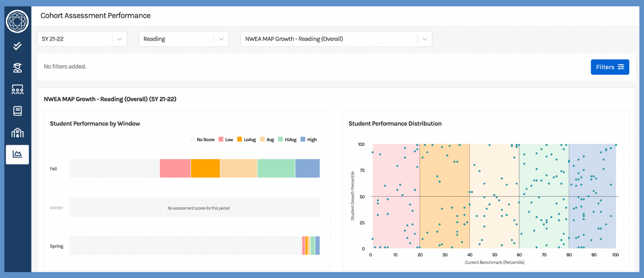The image size is (644, 278).
Task: Click the Fall bar's red Low segment
Action: [175, 168]
